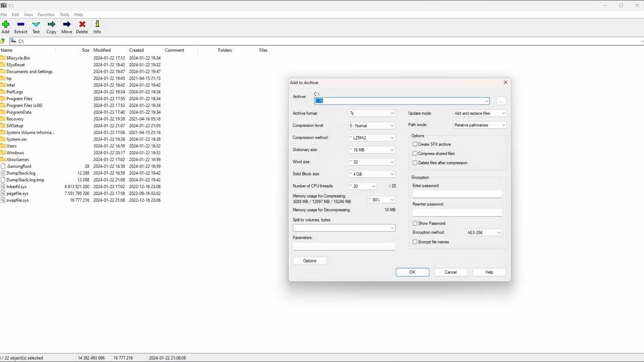Open the Tools menu

pos(64,15)
